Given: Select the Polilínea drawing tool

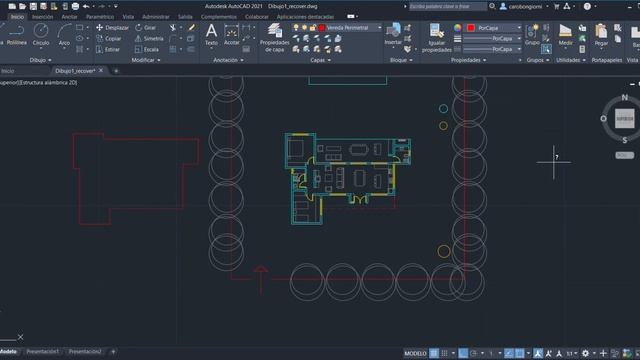Looking at the screenshot, I should tap(16, 34).
